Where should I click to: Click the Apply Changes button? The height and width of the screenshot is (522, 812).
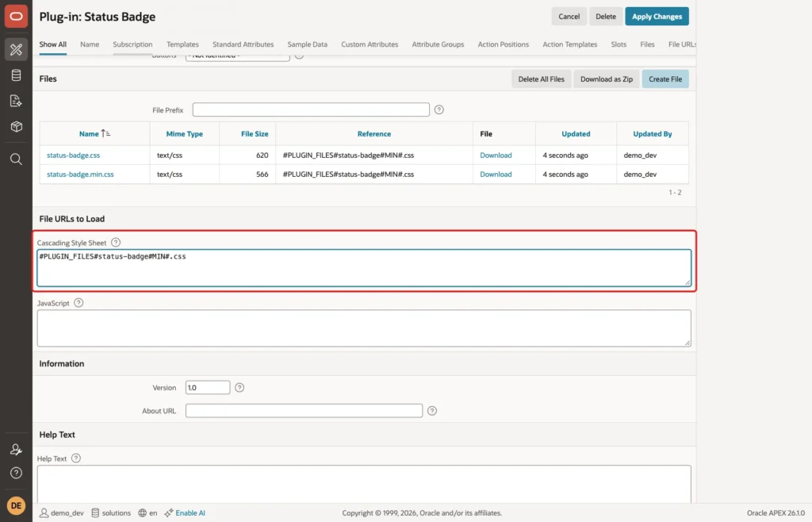657,17
